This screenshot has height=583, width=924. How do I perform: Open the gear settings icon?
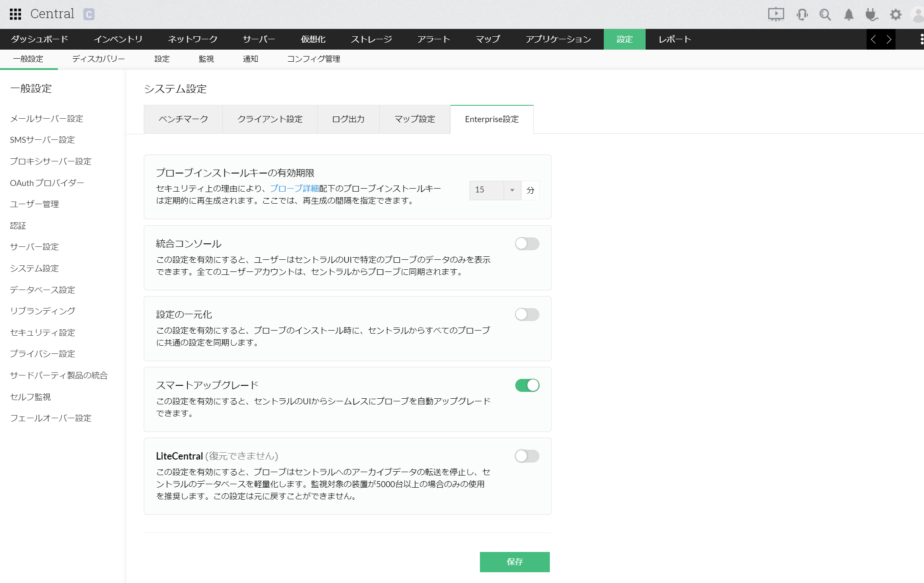coord(896,15)
